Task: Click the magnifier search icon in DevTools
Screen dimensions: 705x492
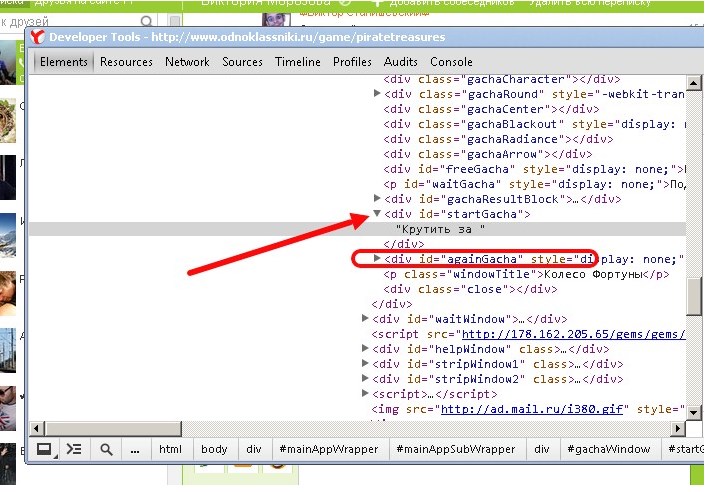Action: (x=106, y=449)
